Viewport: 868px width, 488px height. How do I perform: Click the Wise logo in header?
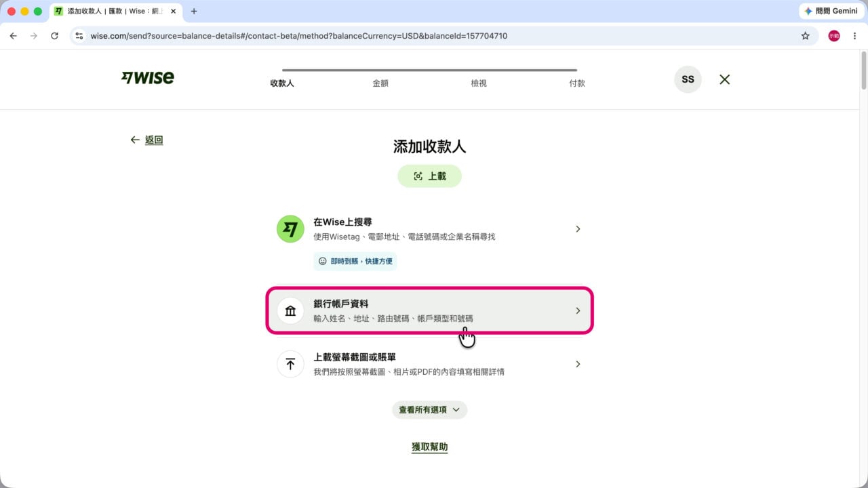[x=147, y=78]
